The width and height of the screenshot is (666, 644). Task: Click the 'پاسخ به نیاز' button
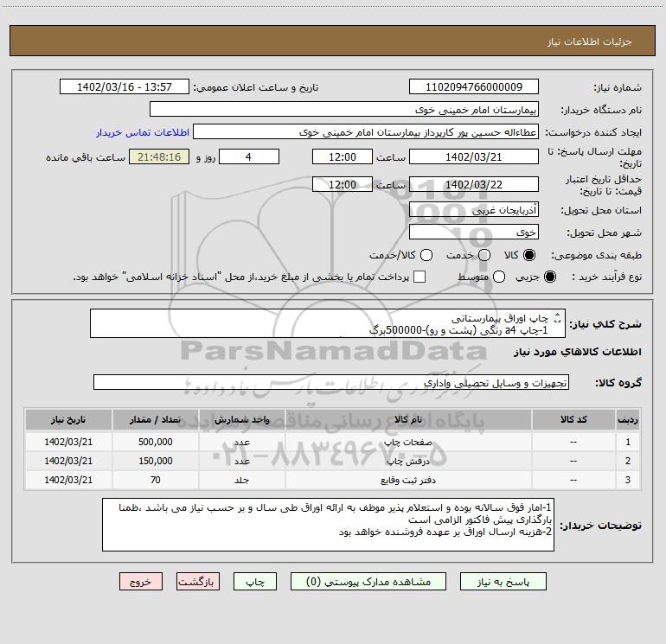pyautogui.click(x=503, y=582)
